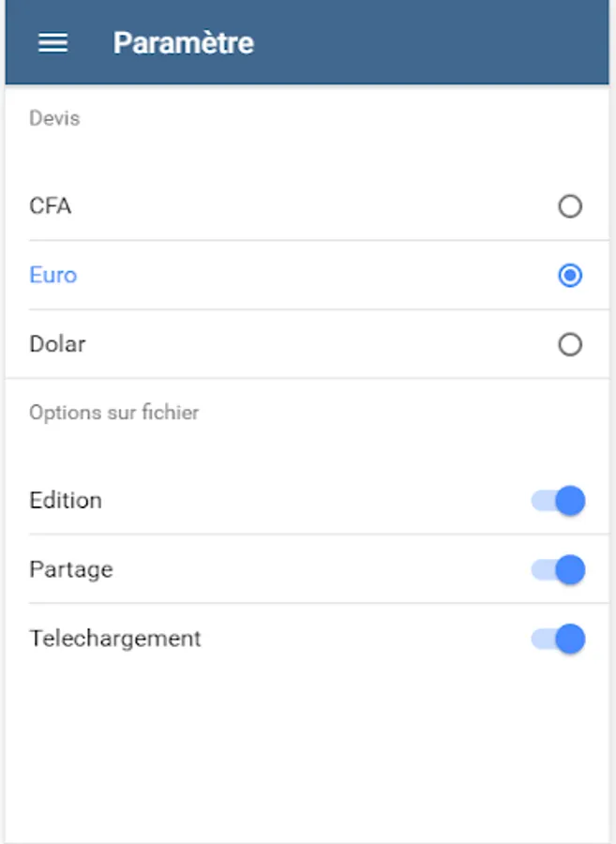Click the blue header bar right of the Paramètre title
This screenshot has width=616, height=844.
pyautogui.click(x=431, y=43)
